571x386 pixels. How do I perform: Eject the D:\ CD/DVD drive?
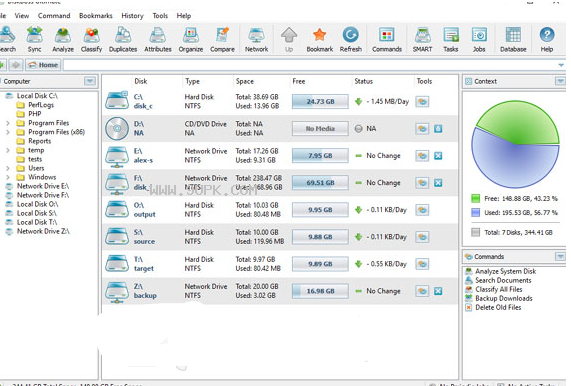pos(438,129)
